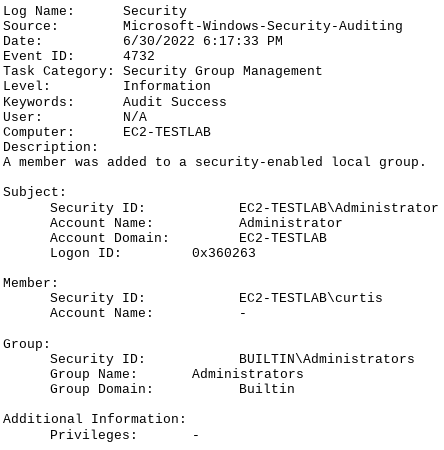This screenshot has width=444, height=450.
Task: Click the Group section heading
Action: pyautogui.click(x=27, y=344)
